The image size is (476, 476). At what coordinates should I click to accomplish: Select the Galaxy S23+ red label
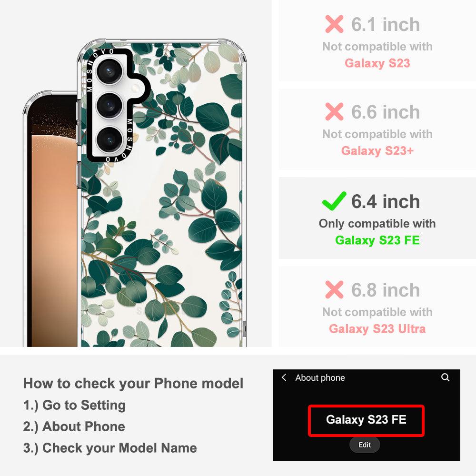point(377,150)
